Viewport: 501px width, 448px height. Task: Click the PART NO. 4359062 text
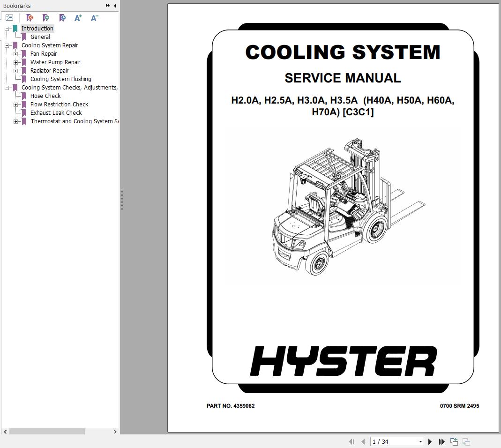pyautogui.click(x=231, y=406)
